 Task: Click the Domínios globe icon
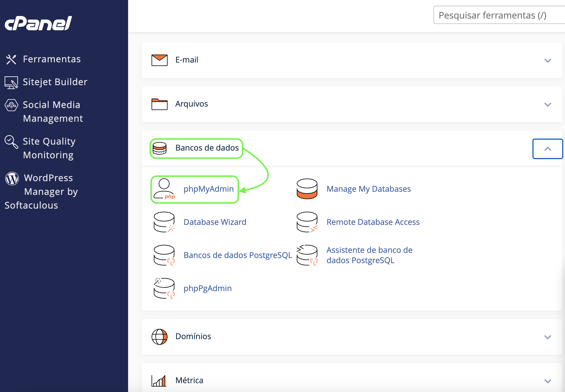tap(160, 337)
